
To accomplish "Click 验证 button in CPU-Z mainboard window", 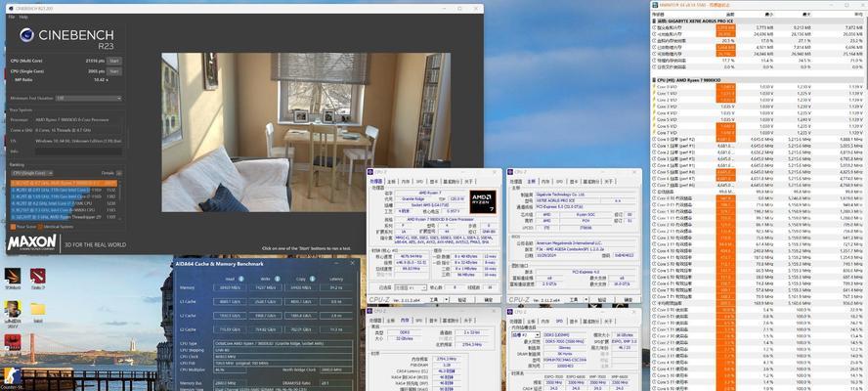I will pos(601,300).
